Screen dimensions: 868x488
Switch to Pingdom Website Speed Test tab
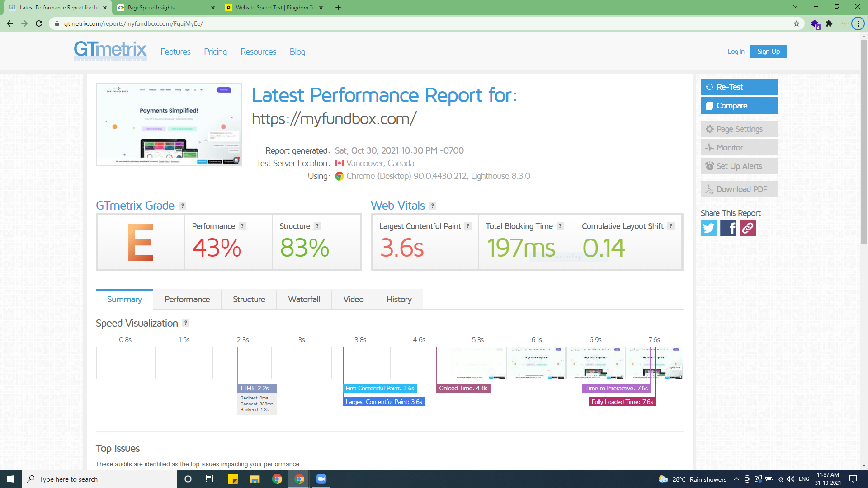(274, 8)
